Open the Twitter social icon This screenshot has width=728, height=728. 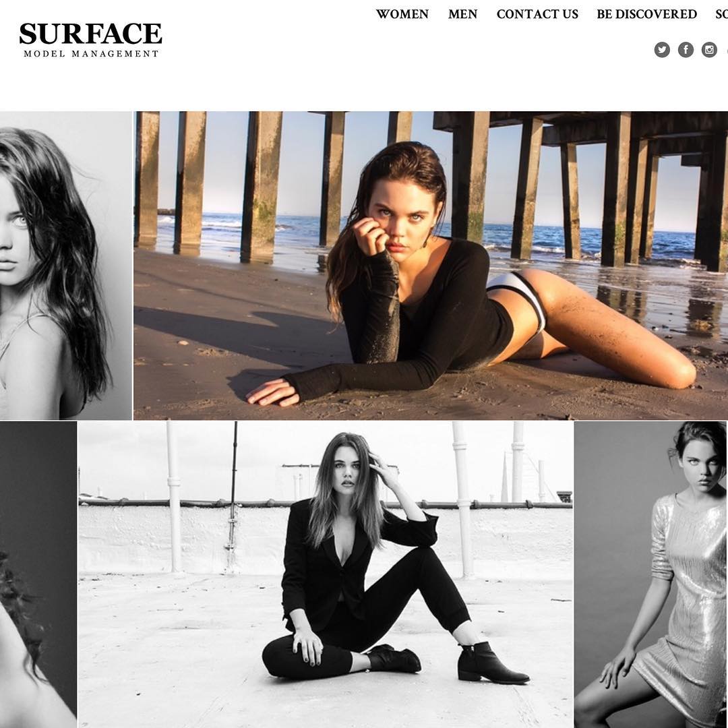(662, 50)
